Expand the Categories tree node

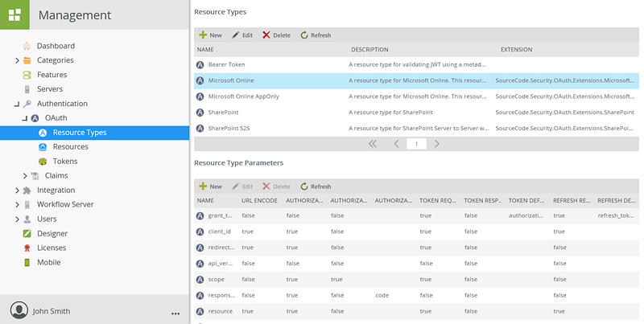pyautogui.click(x=17, y=60)
